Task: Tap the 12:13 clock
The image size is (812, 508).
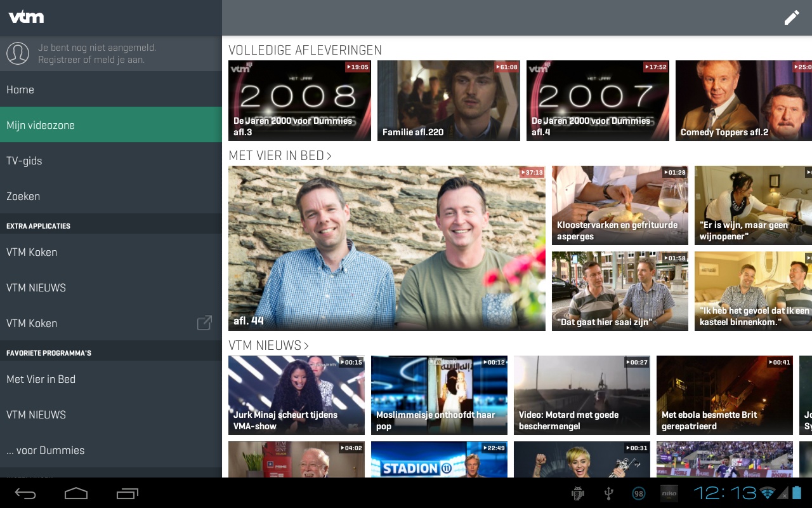Action: pos(725,493)
